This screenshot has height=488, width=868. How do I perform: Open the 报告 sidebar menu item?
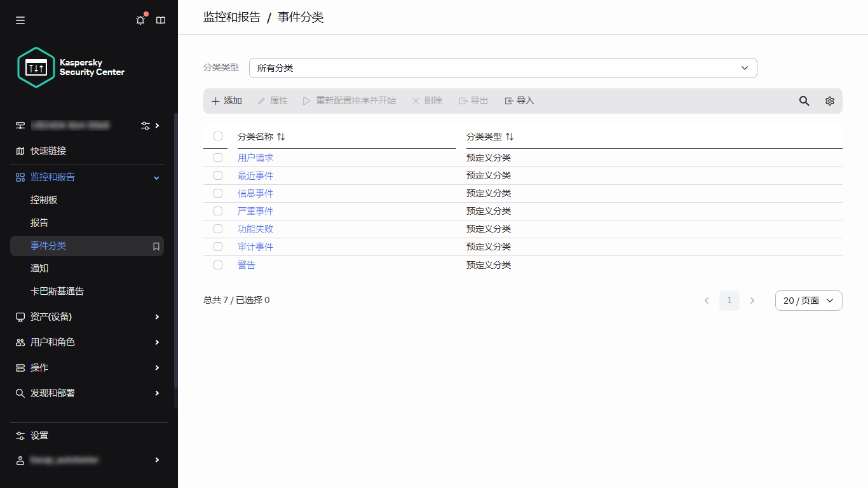tap(39, 222)
